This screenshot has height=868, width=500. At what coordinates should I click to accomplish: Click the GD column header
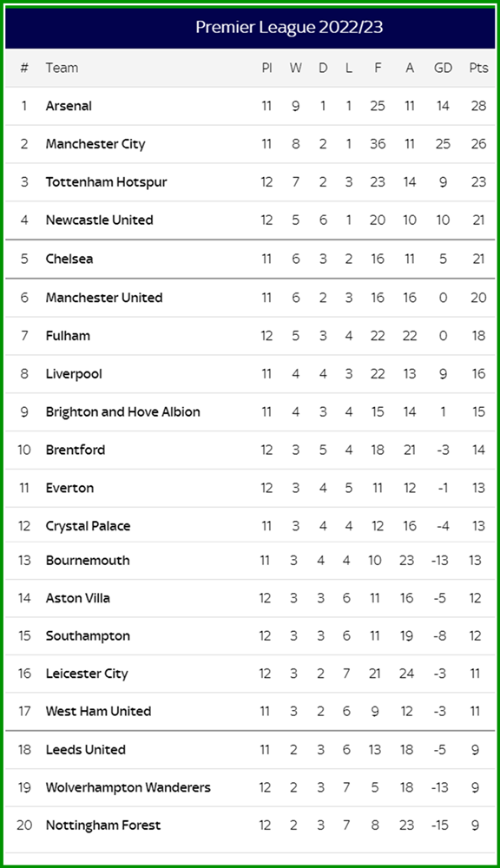[443, 68]
